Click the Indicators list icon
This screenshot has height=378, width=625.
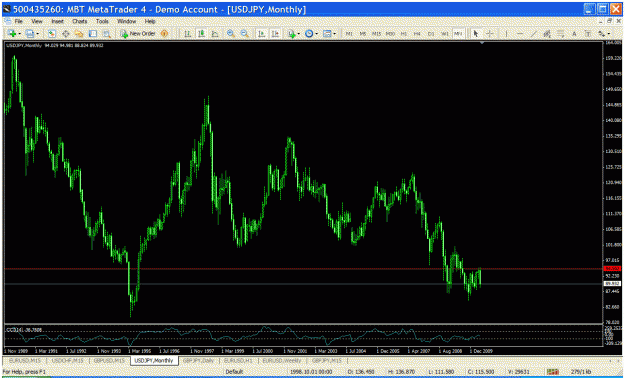tap(292, 34)
